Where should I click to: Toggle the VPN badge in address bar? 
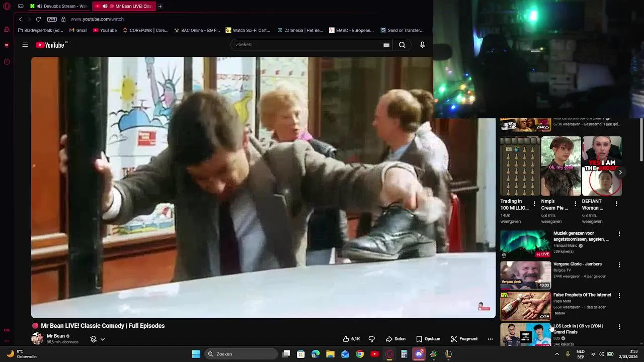52,19
